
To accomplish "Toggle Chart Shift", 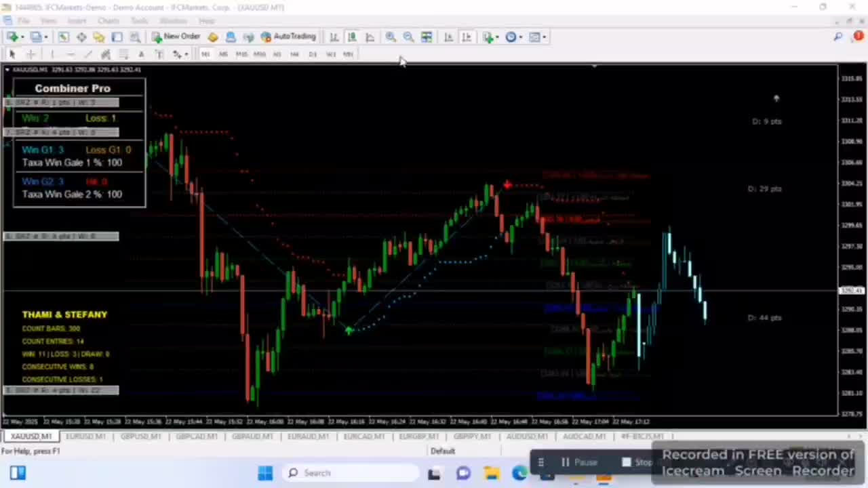I will pos(467,37).
